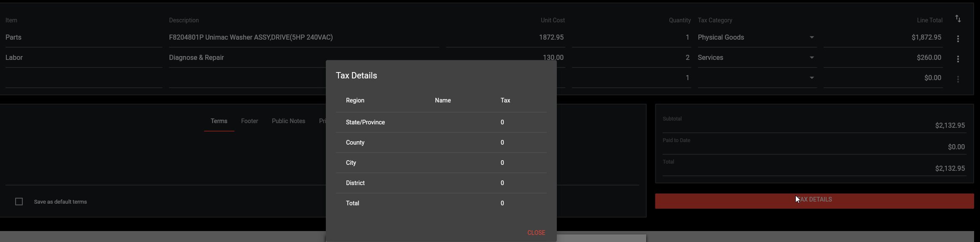Switch to the Footer tab
Viewport: 980px width, 242px height.
click(x=250, y=121)
